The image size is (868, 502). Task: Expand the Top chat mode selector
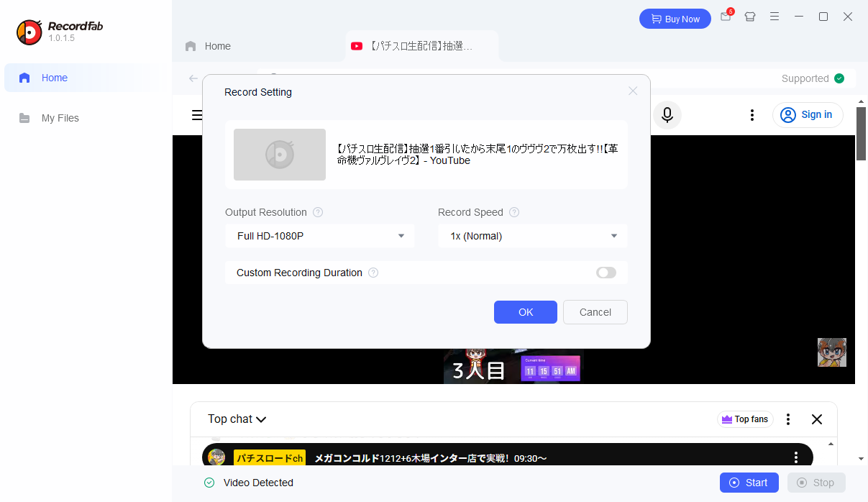(237, 419)
